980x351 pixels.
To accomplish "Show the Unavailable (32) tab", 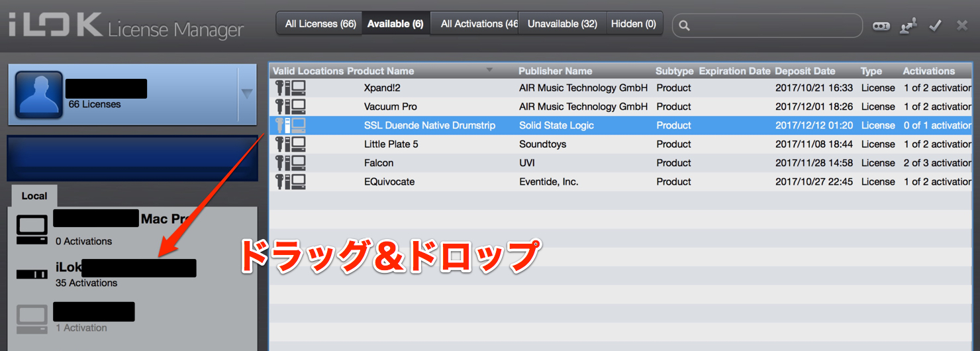I will 562,24.
